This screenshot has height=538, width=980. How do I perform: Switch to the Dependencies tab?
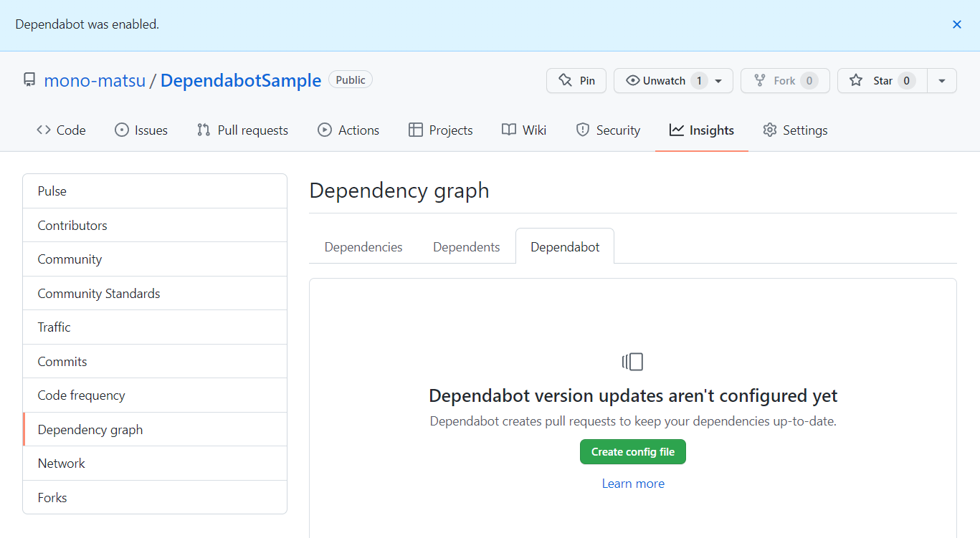point(363,246)
